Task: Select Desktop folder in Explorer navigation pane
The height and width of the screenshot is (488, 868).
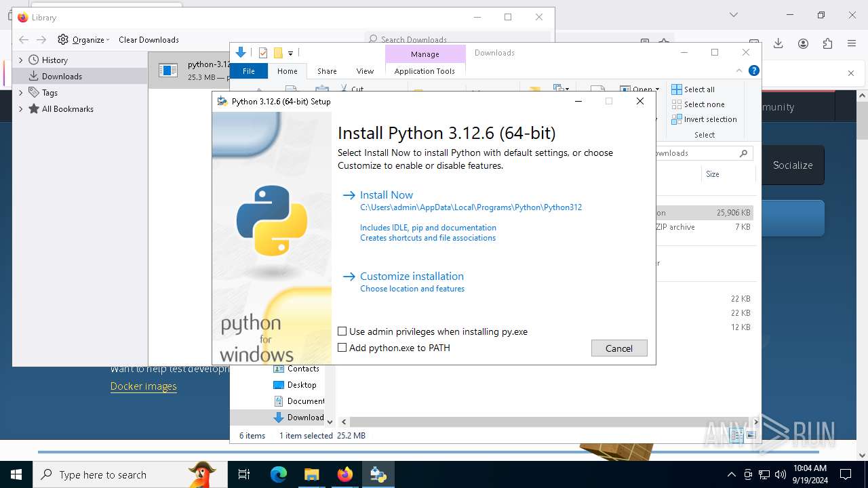Action: pos(294,385)
